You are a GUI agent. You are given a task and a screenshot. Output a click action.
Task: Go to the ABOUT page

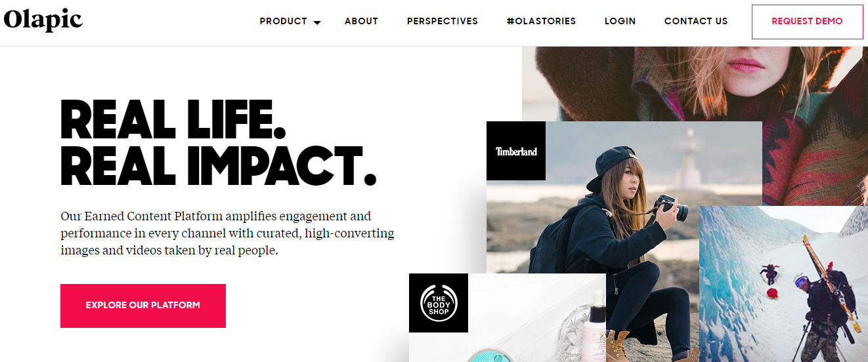click(x=361, y=21)
